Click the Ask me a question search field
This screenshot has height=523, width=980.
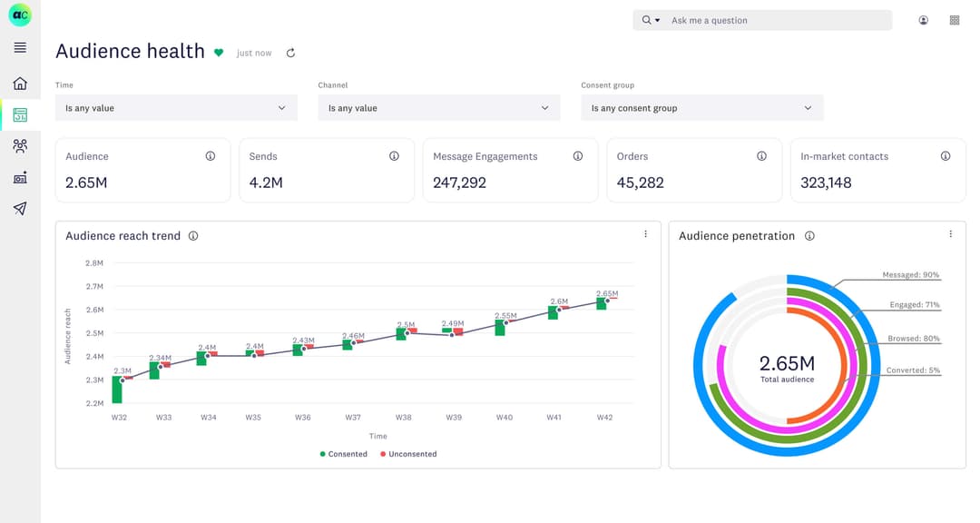tap(780, 19)
